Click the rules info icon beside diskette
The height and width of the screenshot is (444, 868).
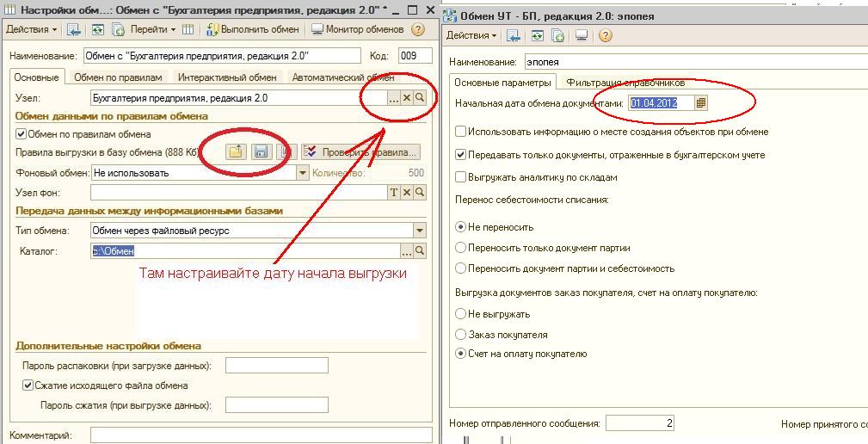pyautogui.click(x=286, y=151)
